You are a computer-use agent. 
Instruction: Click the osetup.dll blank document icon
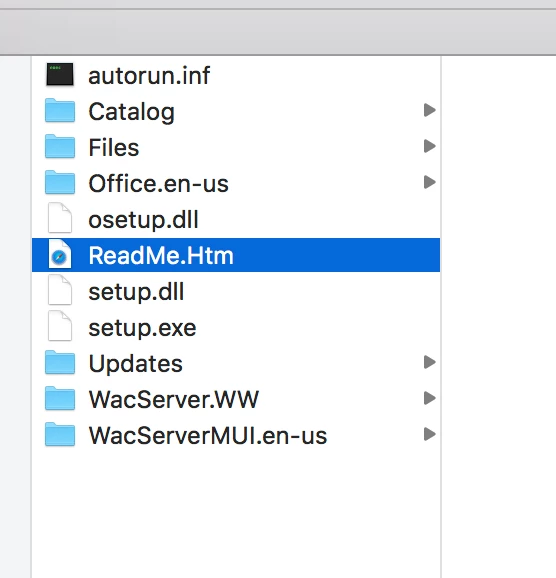pyautogui.click(x=60, y=218)
